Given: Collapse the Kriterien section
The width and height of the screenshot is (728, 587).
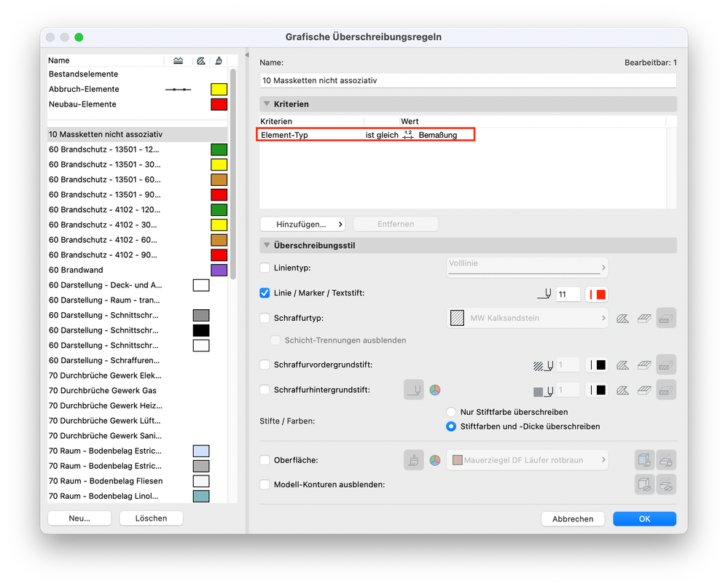Looking at the screenshot, I should 267,104.
